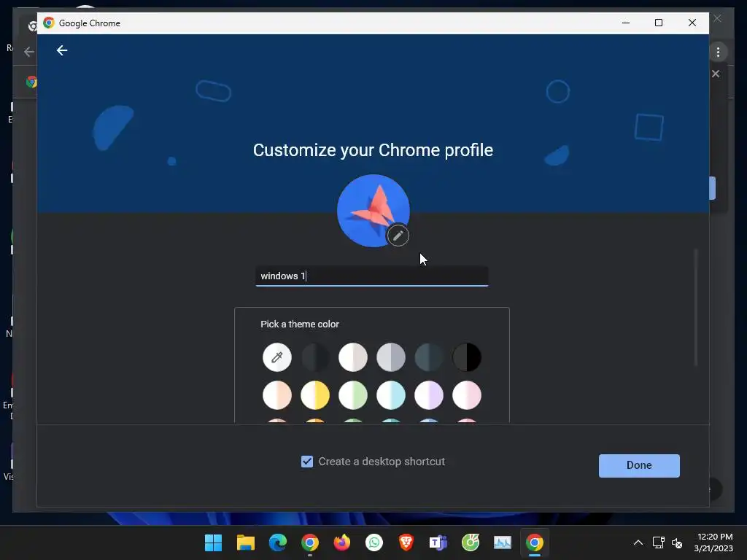Image resolution: width=747 pixels, height=560 pixels.
Task: Click back arrow in background Chrome window
Action: (29, 52)
